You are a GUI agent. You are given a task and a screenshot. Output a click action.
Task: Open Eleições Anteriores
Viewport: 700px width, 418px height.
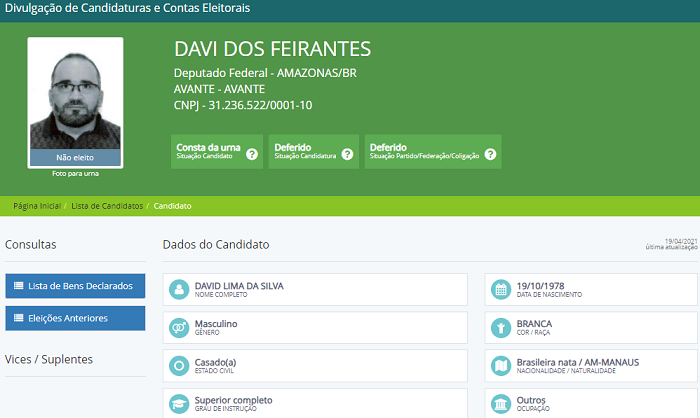point(75,318)
